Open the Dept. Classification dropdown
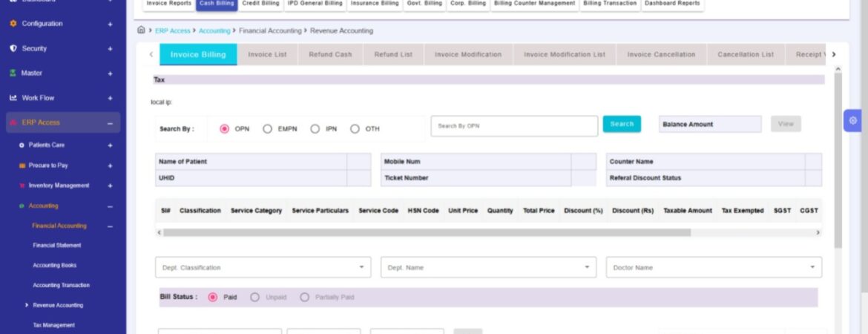The image size is (868, 334). pos(263,267)
